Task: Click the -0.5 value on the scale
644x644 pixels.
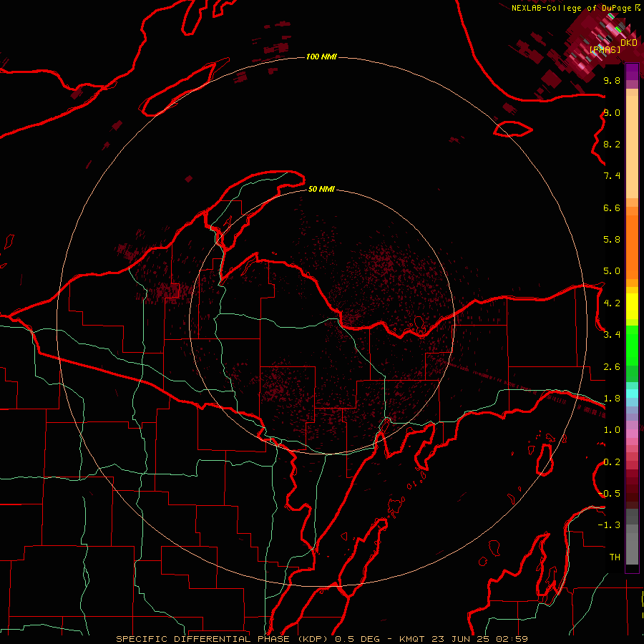Action: click(609, 494)
